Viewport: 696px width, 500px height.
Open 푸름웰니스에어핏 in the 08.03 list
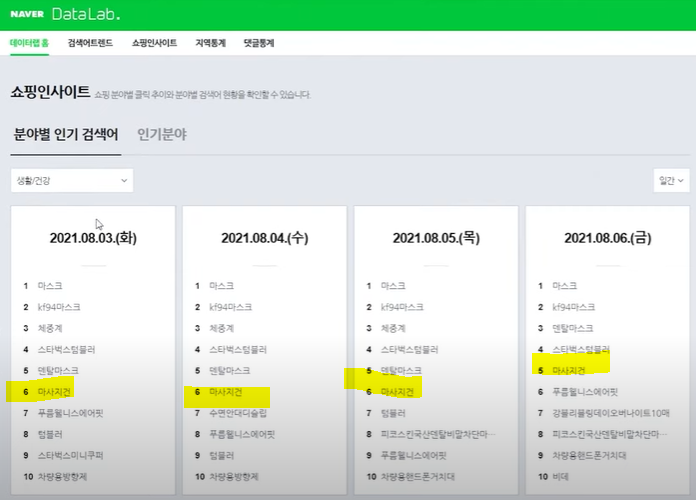pyautogui.click(x=70, y=413)
